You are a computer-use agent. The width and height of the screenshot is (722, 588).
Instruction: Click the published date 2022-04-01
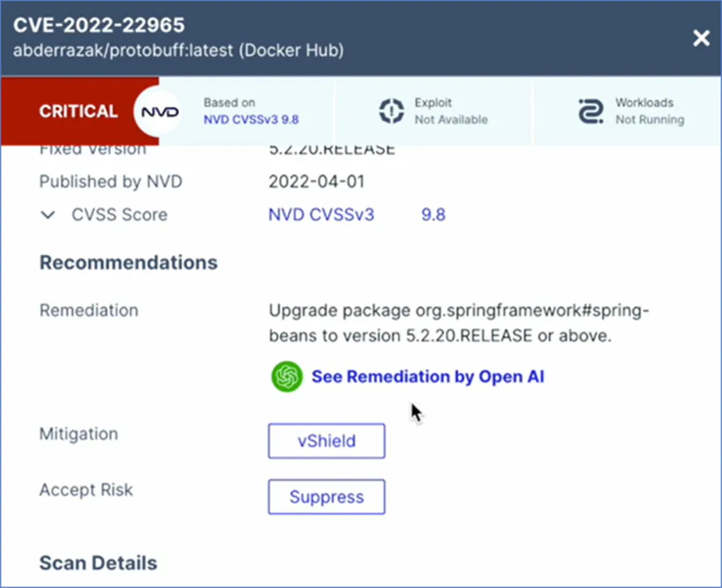click(317, 181)
